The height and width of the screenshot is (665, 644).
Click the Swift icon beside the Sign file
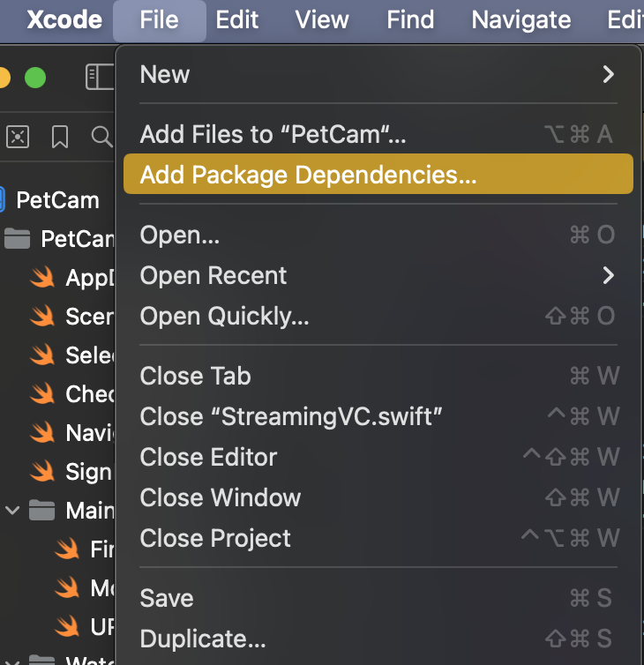point(42,471)
